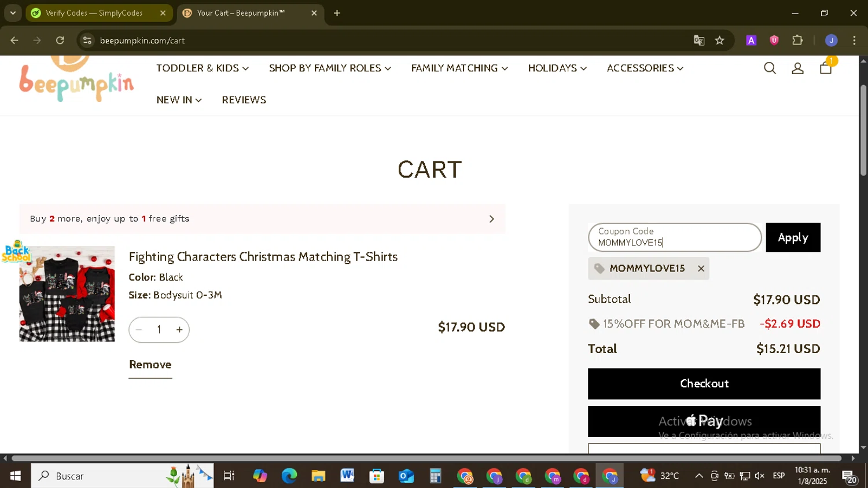
Task: Open the account profile icon
Action: coord(797,68)
